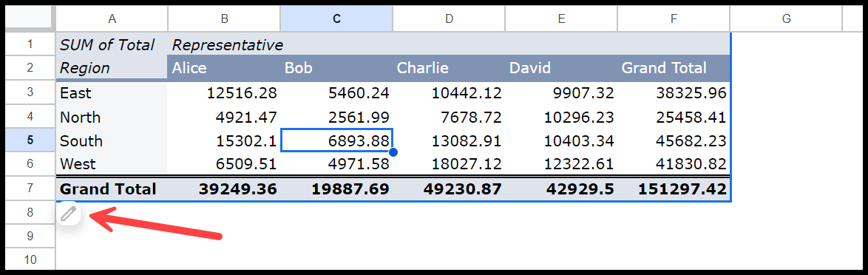Select total cell 42929.5

tap(561, 189)
